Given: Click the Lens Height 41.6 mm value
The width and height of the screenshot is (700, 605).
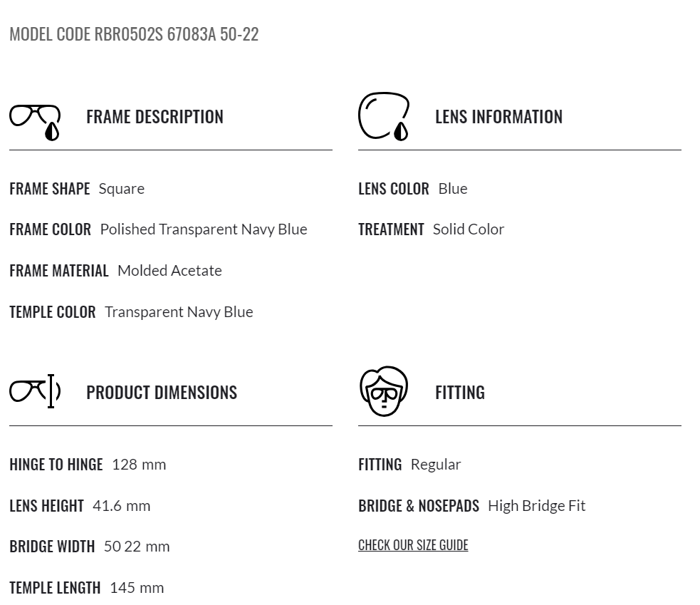Looking at the screenshot, I should point(122,506).
